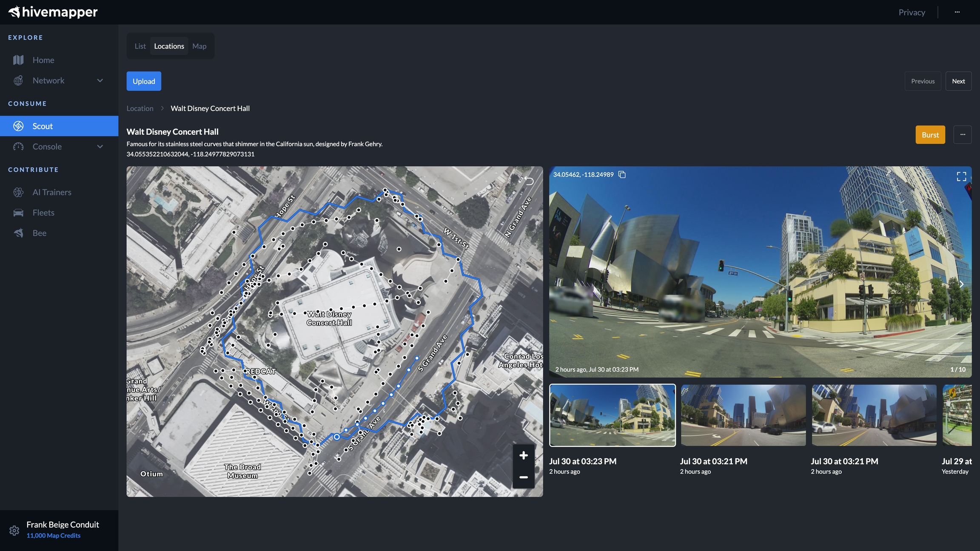Go to the Next location
Viewport: 980px width, 551px height.
point(958,81)
